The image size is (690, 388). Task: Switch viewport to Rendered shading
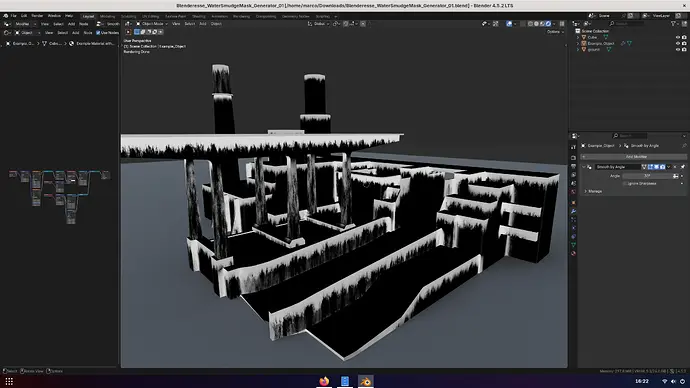pos(548,24)
